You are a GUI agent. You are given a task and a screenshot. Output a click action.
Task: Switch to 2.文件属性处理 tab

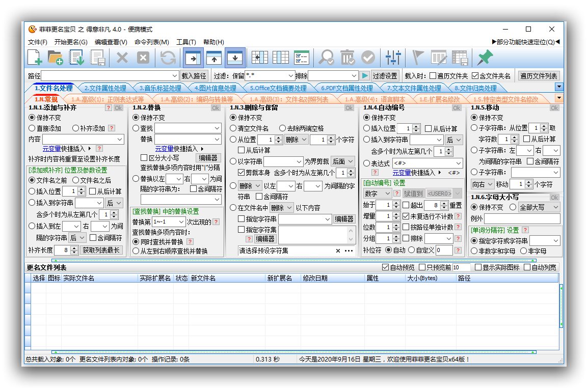tap(105, 88)
